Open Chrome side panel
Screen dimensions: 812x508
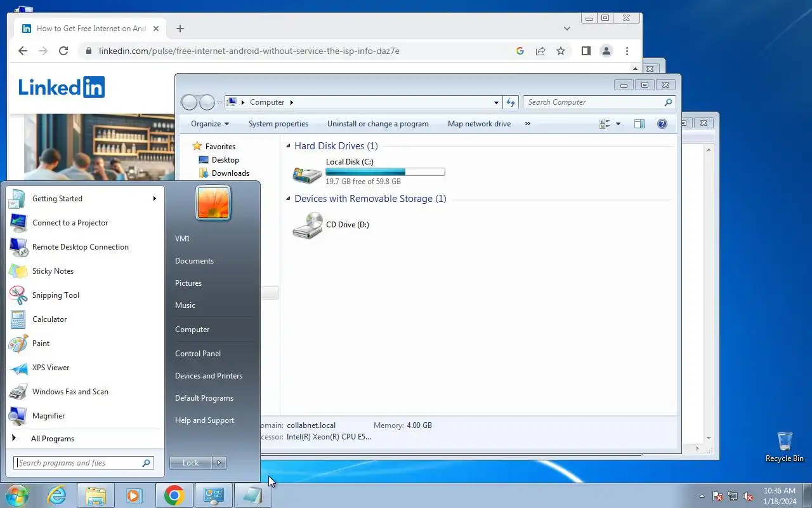[x=586, y=51]
